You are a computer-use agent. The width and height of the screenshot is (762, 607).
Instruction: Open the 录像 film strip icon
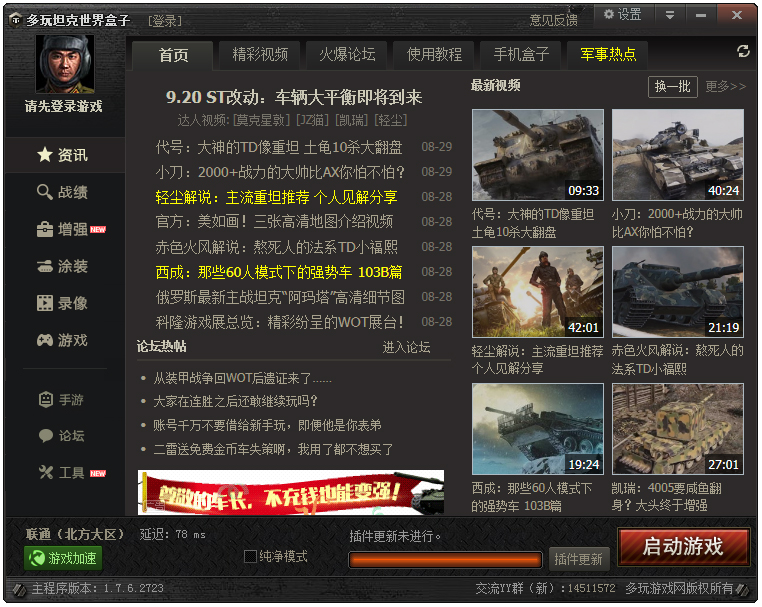click(45, 303)
